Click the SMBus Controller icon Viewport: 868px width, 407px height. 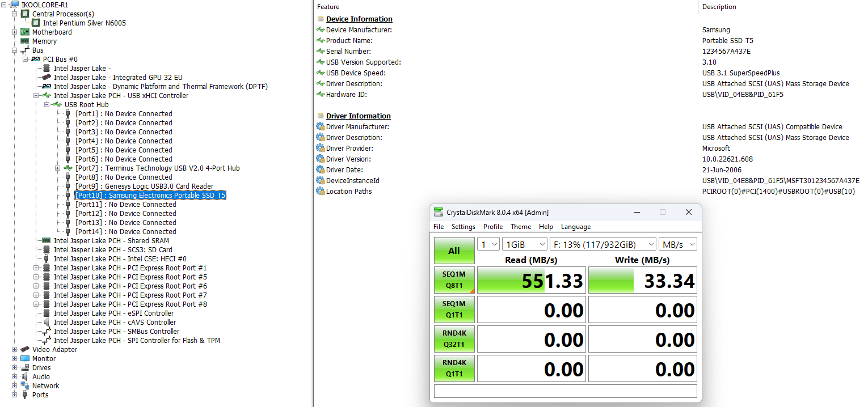[47, 331]
